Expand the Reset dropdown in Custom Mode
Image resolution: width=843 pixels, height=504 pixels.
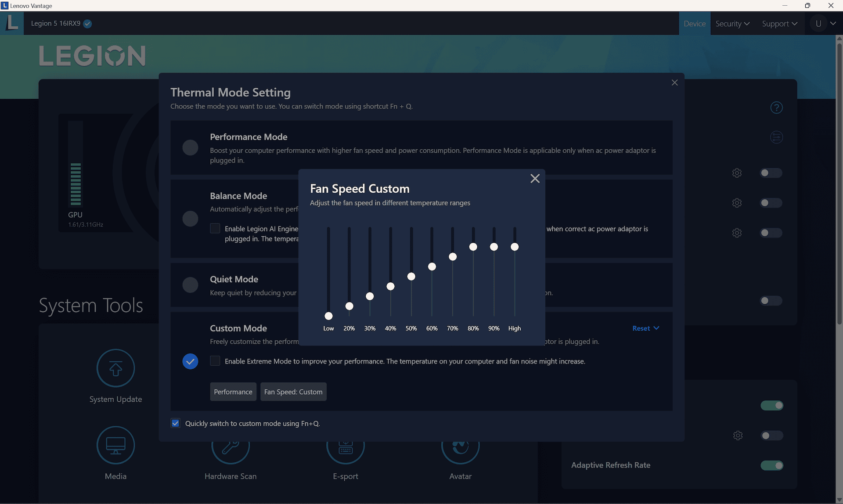click(645, 328)
